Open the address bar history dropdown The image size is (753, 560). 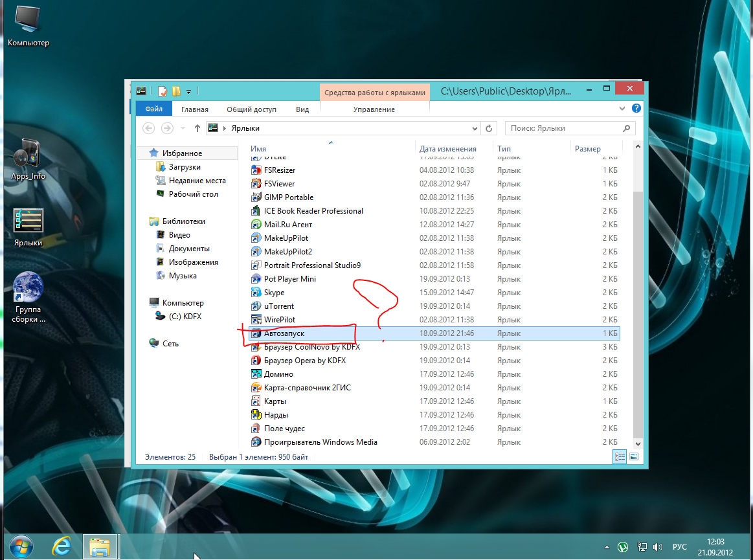click(475, 128)
